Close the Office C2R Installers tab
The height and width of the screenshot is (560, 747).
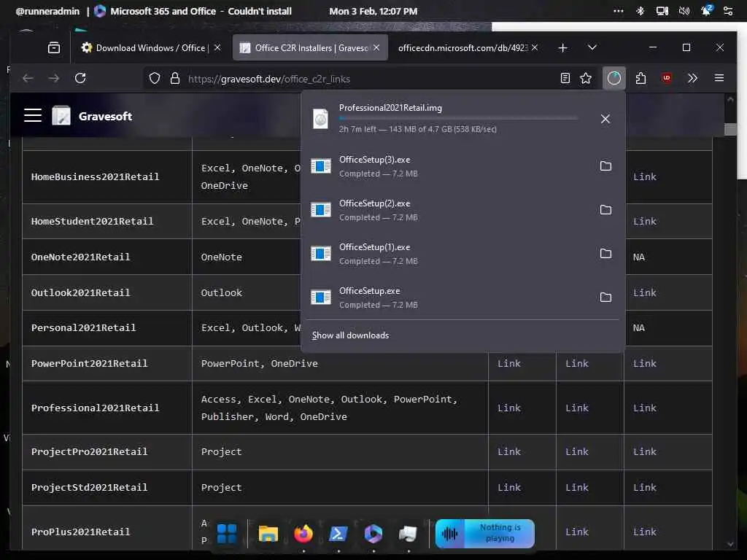376,47
